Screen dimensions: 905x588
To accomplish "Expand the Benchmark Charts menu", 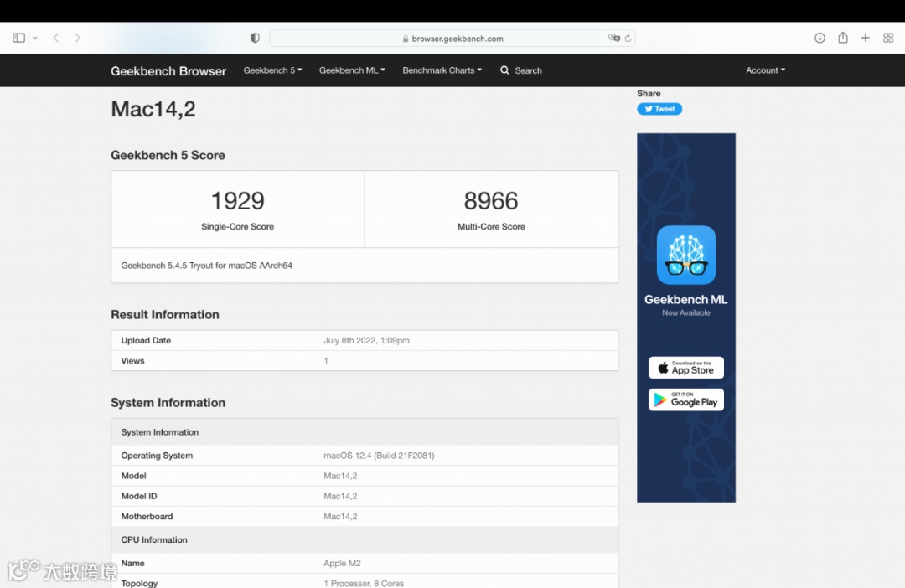I will [442, 70].
